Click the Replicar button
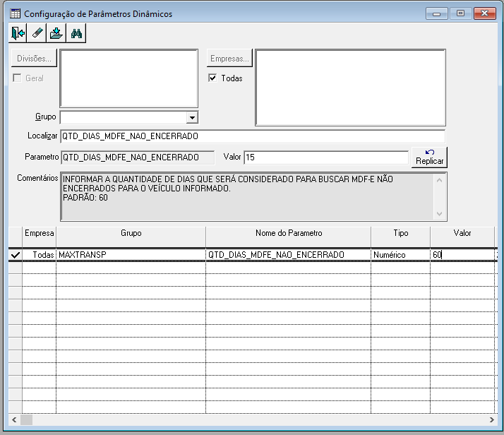 tap(429, 157)
